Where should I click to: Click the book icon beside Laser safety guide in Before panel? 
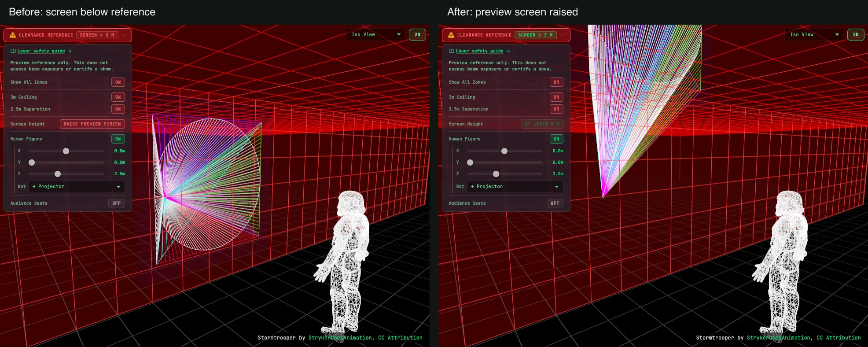click(13, 51)
